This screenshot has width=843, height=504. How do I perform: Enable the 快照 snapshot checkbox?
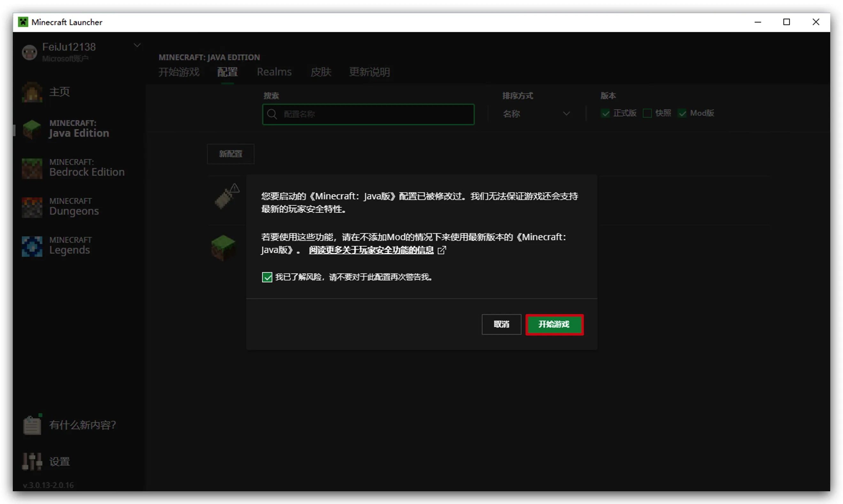pos(647,113)
